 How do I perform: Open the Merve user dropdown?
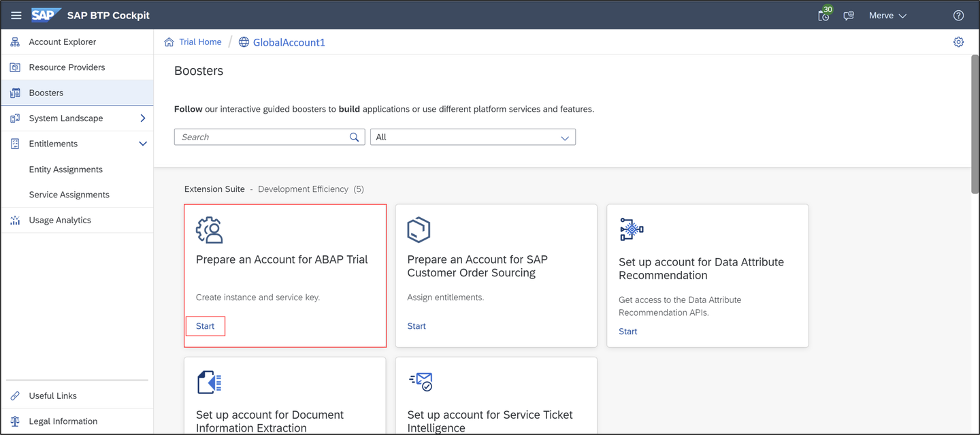point(887,16)
